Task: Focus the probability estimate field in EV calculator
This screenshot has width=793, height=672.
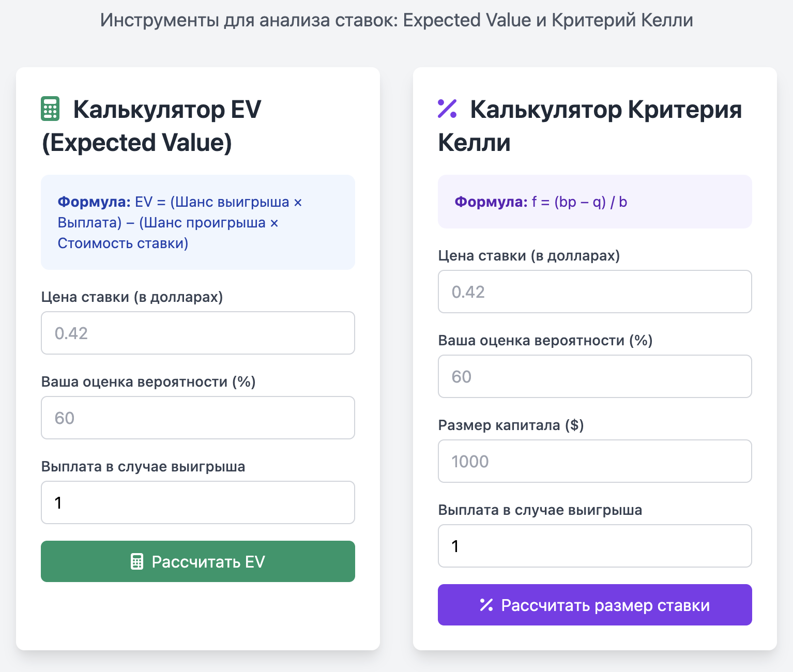Action: 197,418
